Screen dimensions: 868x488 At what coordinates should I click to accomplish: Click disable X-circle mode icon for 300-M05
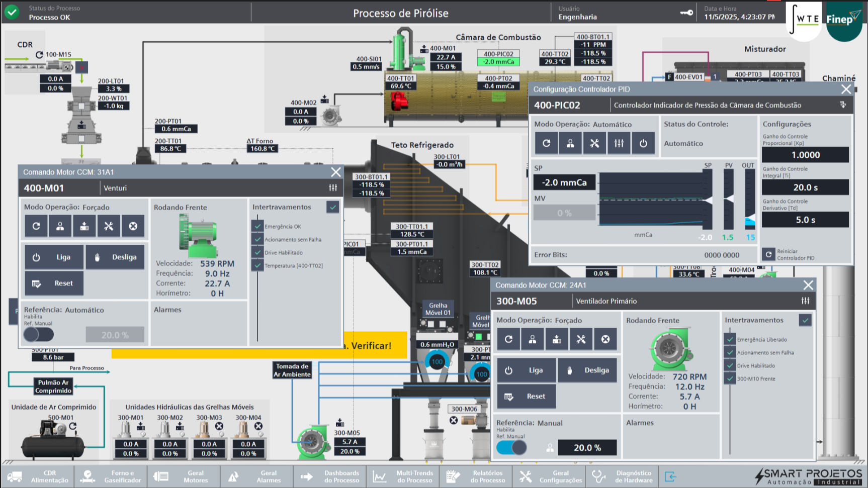click(x=605, y=339)
